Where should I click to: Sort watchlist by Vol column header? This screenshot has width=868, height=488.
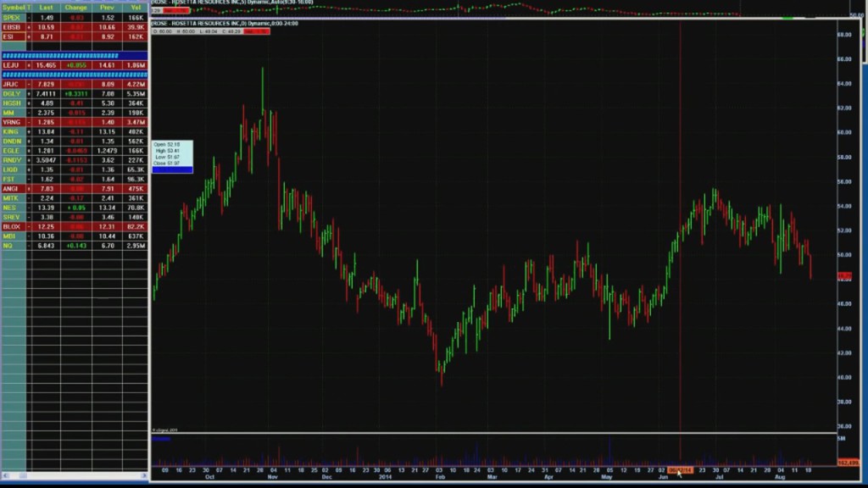click(x=136, y=8)
